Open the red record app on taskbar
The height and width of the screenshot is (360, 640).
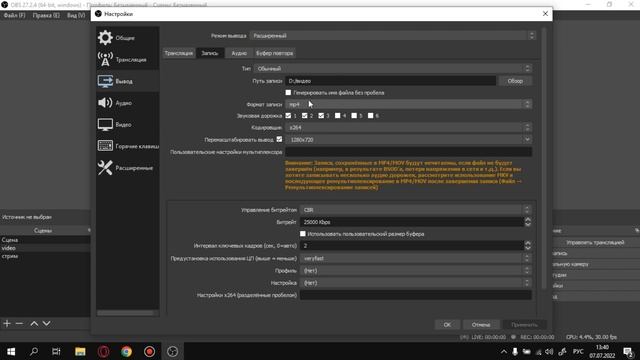(149, 351)
